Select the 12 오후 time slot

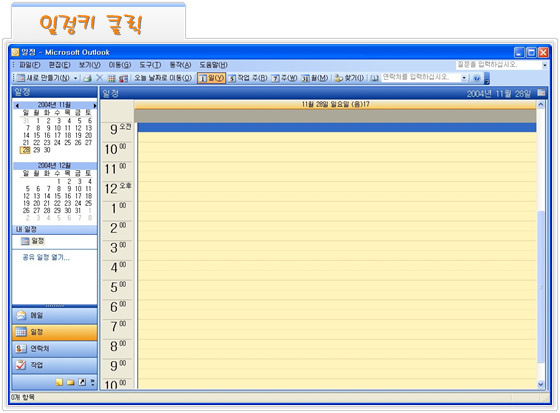point(337,187)
